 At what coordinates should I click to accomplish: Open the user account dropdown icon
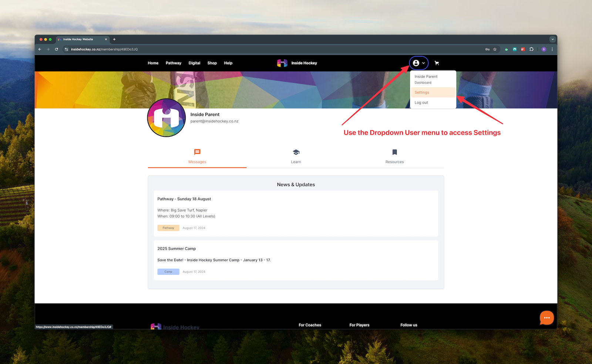click(418, 63)
